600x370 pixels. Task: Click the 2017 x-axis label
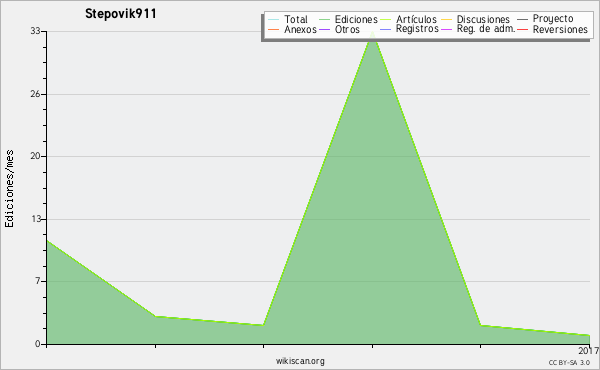coord(589,350)
